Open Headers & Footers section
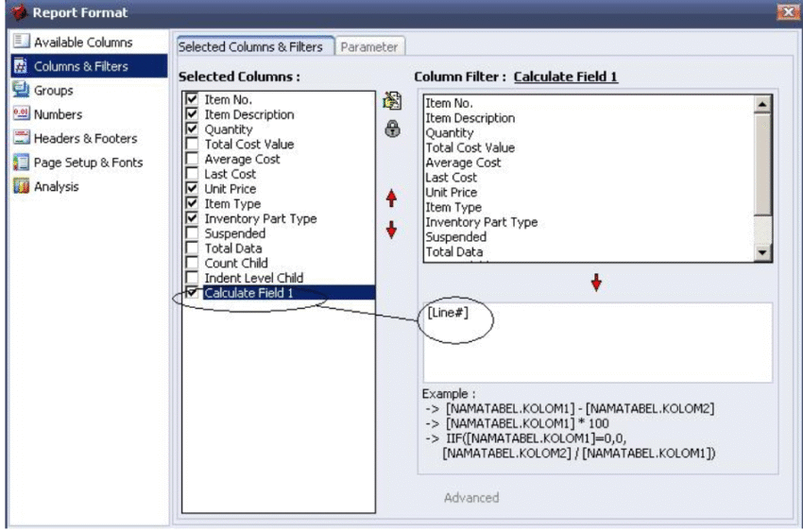The width and height of the screenshot is (803, 532). 86,138
